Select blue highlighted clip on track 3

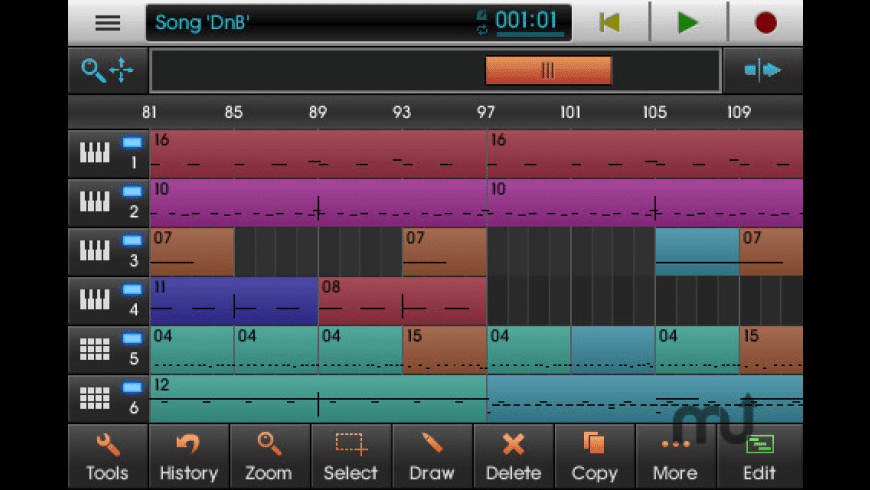pyautogui.click(x=697, y=251)
